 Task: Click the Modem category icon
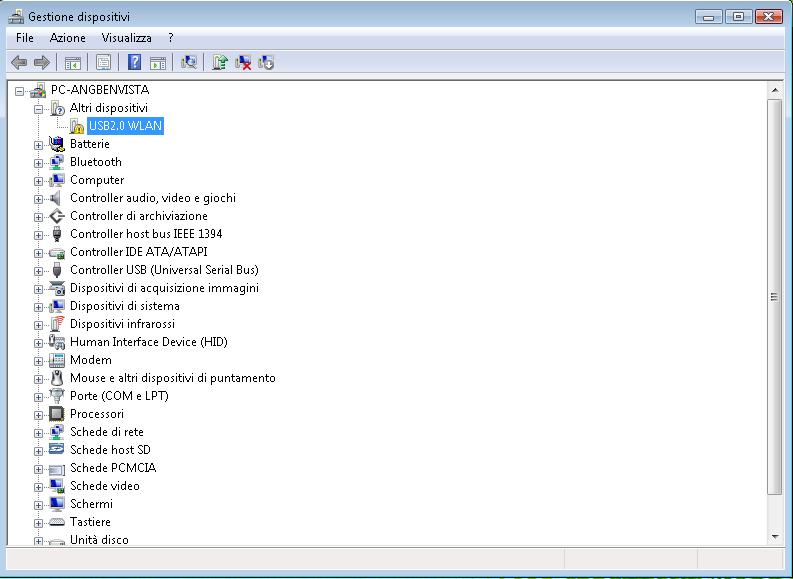click(x=57, y=360)
